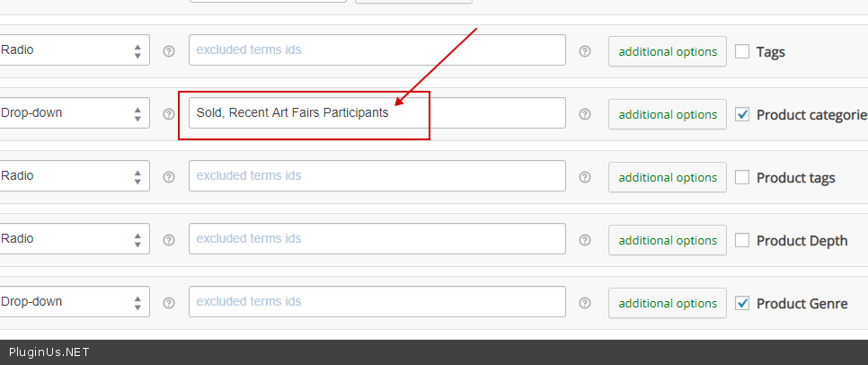Enable the Product Depth checkbox

[x=742, y=240]
